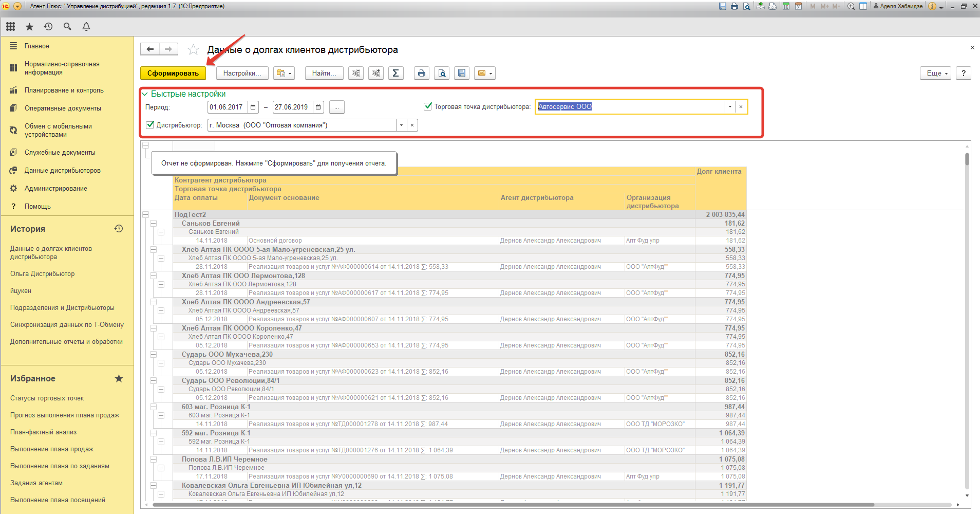Open the History clock in the top panel
Screen dimensions: 980x514
point(48,26)
